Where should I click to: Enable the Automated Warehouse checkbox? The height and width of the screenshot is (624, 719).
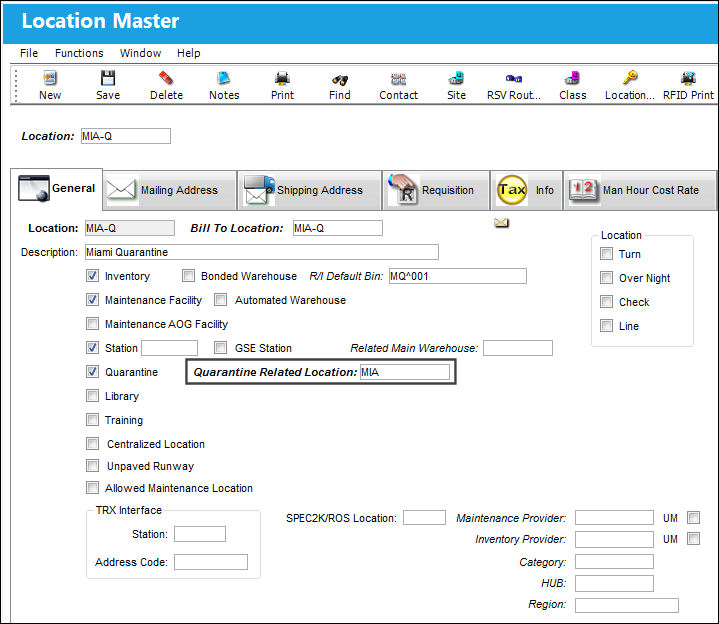(221, 300)
